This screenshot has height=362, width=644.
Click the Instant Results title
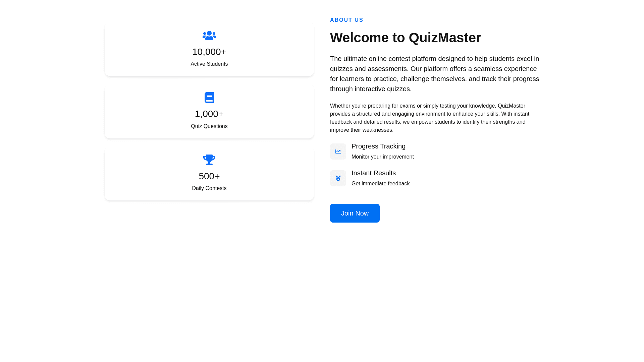pyautogui.click(x=373, y=173)
